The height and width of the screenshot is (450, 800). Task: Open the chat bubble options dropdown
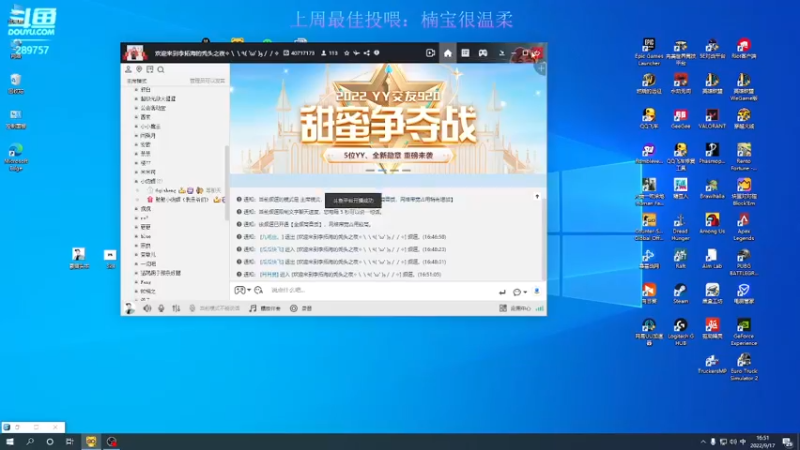[x=520, y=292]
